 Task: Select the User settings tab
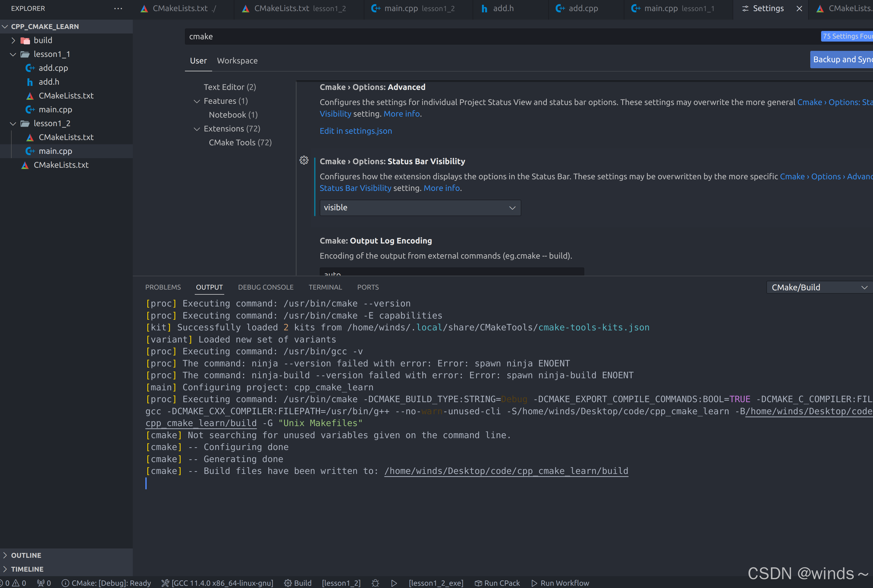pyautogui.click(x=198, y=61)
